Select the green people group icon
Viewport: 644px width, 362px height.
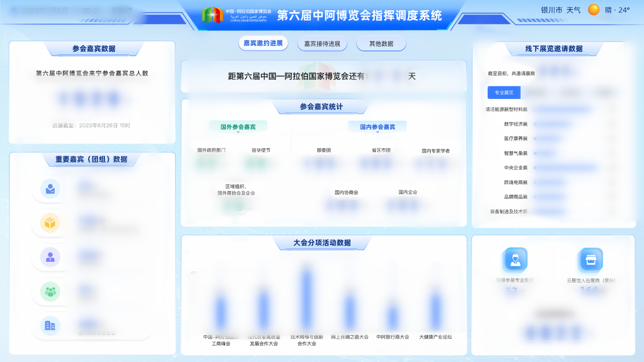[50, 292]
